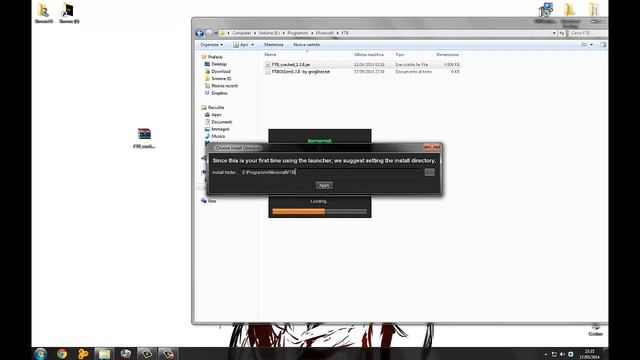Select the second desktop shortcut at top left
640x360 pixels.
(x=69, y=13)
